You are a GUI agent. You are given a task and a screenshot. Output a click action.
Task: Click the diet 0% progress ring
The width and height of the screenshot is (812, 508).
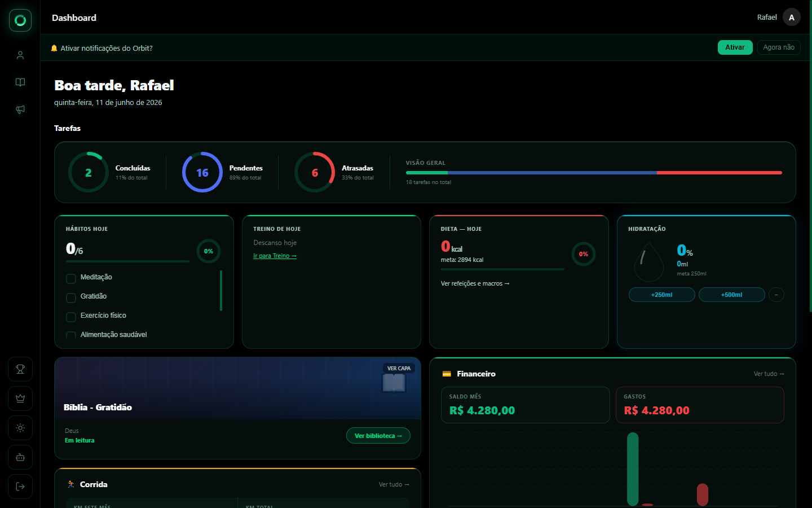pyautogui.click(x=584, y=254)
